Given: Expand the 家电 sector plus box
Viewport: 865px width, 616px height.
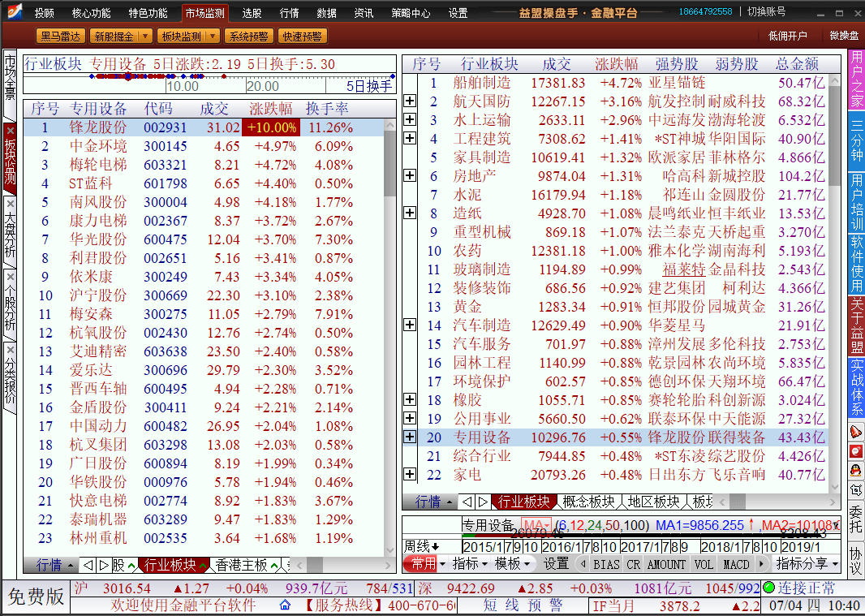Looking at the screenshot, I should tap(410, 474).
